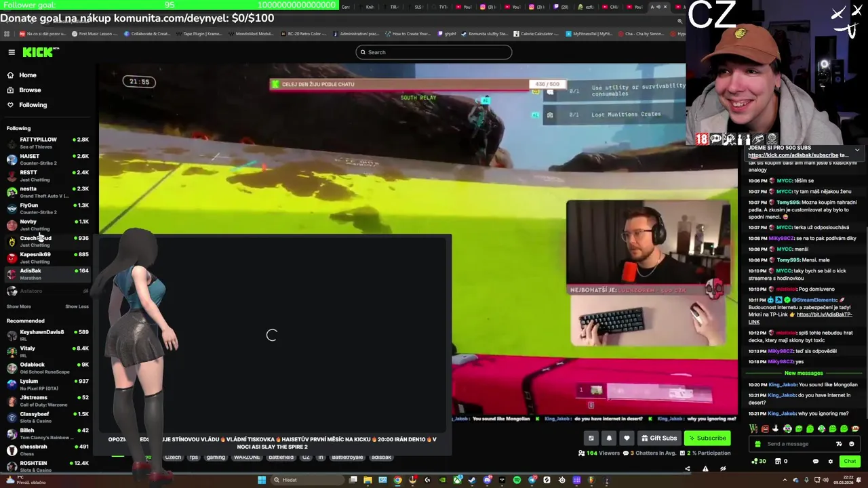Viewport: 868px width, 488px height.
Task: Open Classybeef's Slots & Casino stream
Action: click(47, 417)
